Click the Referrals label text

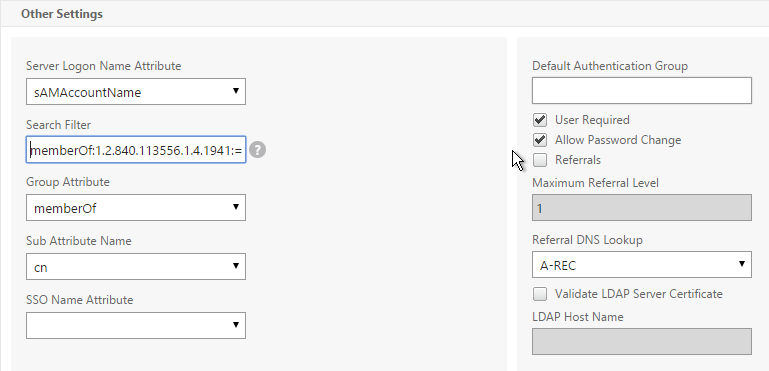coord(578,160)
